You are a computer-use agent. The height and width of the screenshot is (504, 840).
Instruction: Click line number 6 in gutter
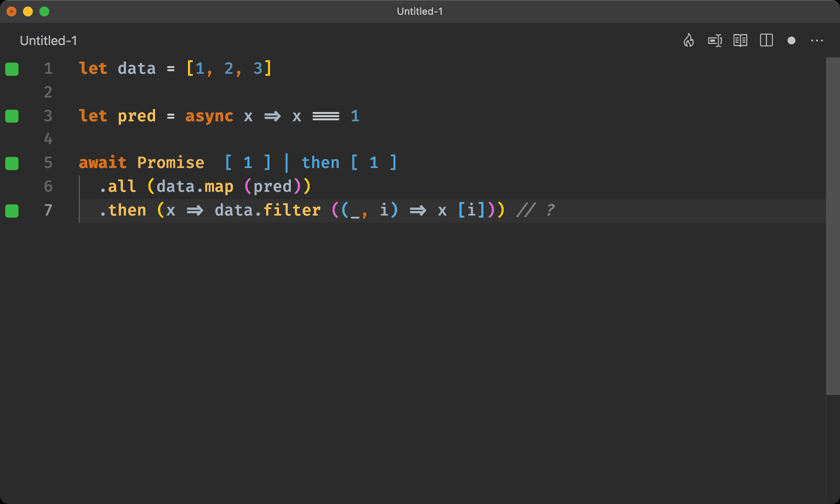click(48, 186)
